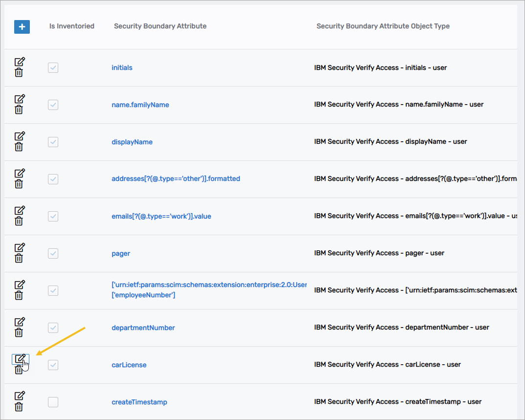Image resolution: width=525 pixels, height=420 pixels.
Task: Edit the createTimestamp attribute row
Action: (20, 396)
